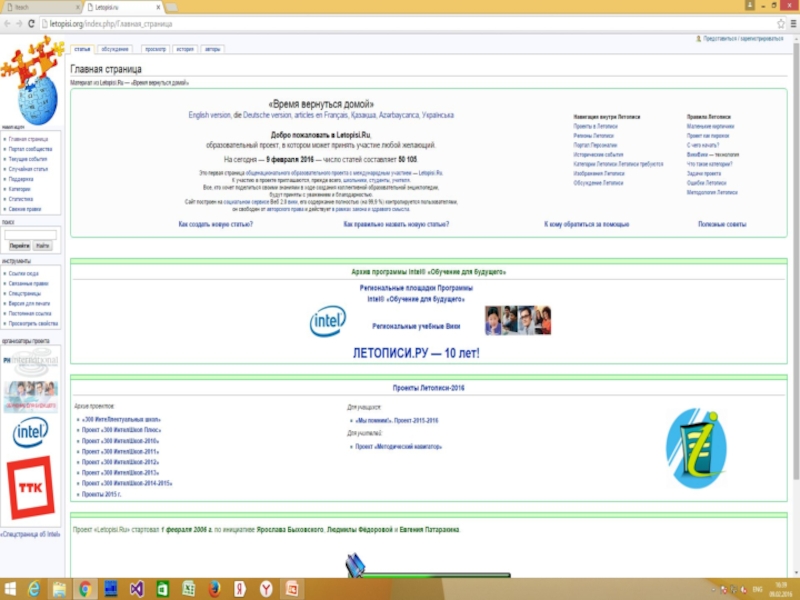Click the 'Найти' search button
The image size is (800, 600).
(x=42, y=246)
